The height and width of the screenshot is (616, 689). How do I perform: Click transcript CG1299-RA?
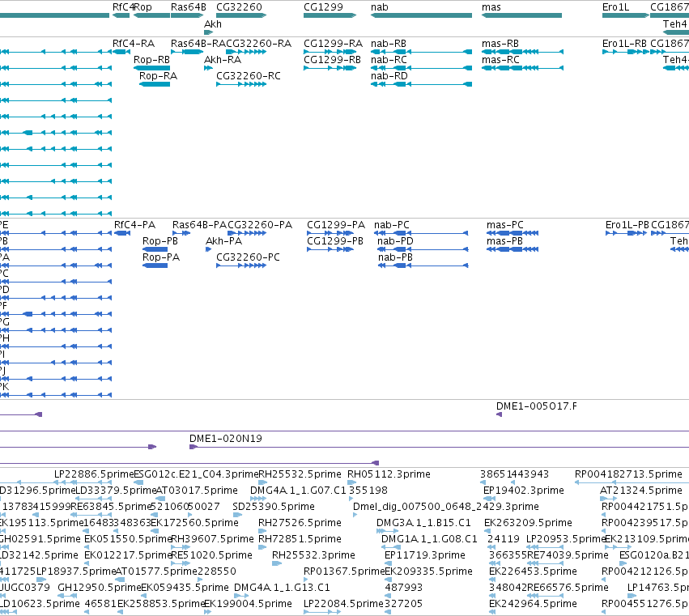[x=333, y=44]
